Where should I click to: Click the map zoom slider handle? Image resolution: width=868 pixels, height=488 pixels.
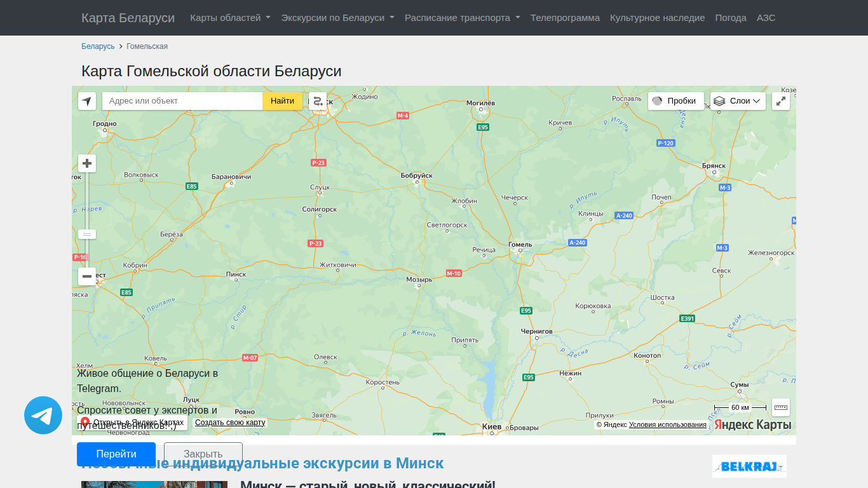(87, 234)
